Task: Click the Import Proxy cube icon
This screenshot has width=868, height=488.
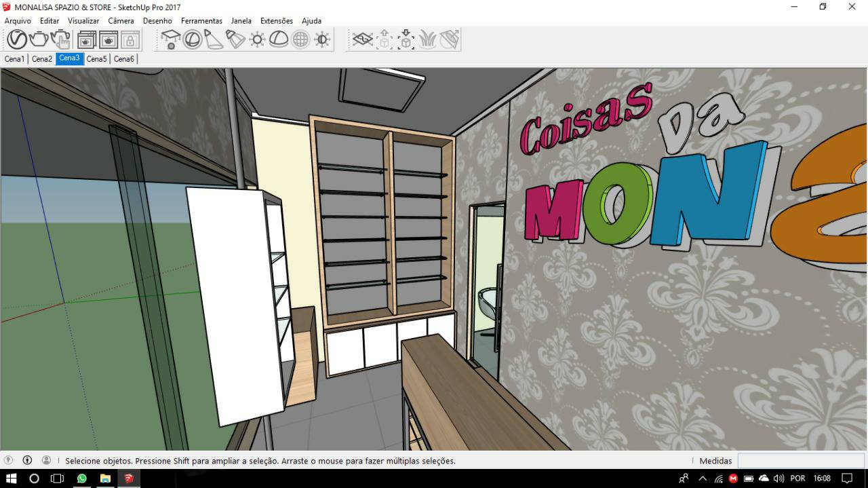Action: (x=406, y=39)
